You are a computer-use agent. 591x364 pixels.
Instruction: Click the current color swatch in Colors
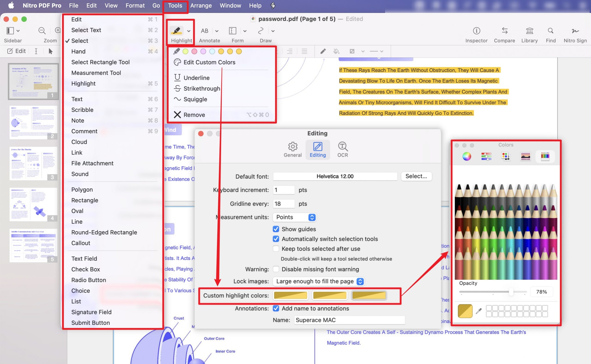[465, 311]
